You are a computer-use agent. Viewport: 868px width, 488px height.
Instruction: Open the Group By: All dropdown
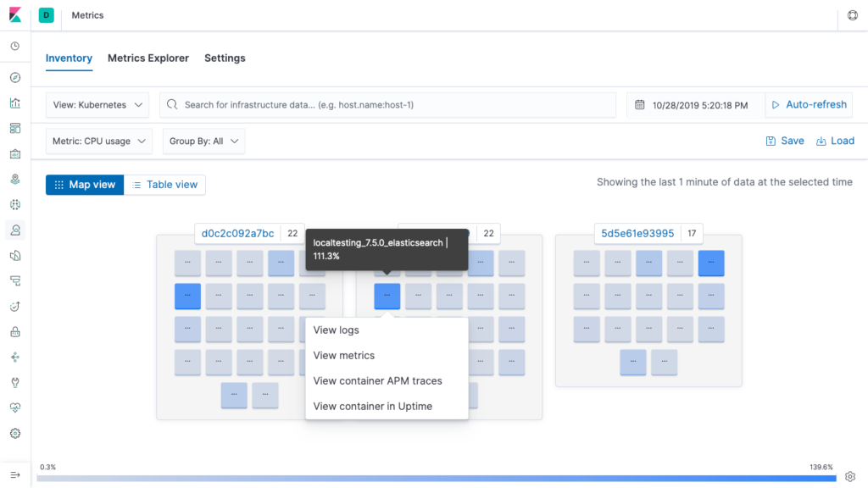[x=203, y=141]
